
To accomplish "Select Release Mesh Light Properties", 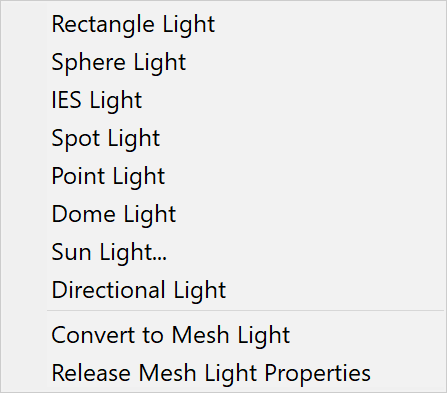I will coord(223,373).
